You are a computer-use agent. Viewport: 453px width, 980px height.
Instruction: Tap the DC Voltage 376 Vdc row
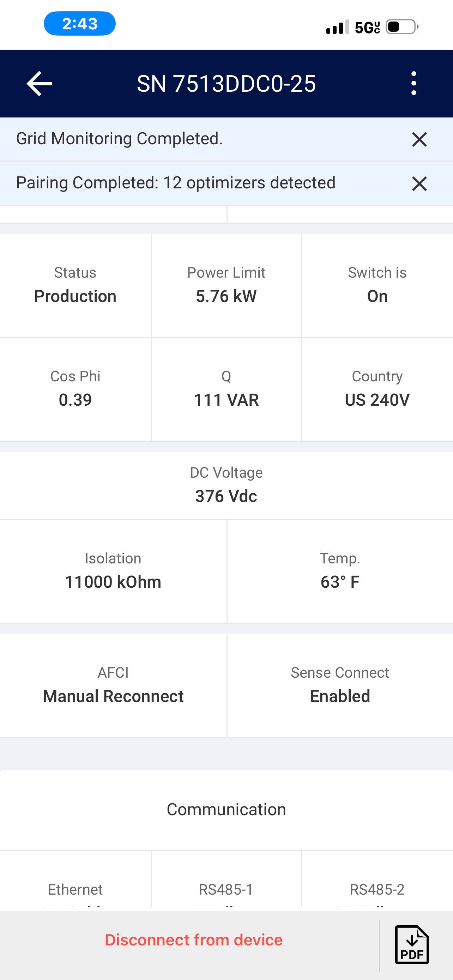226,485
